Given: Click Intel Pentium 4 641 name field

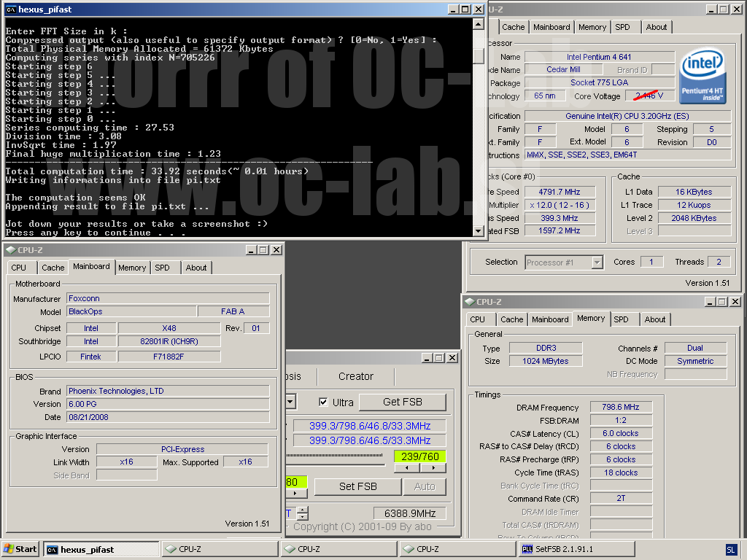Looking at the screenshot, I should pos(600,57).
